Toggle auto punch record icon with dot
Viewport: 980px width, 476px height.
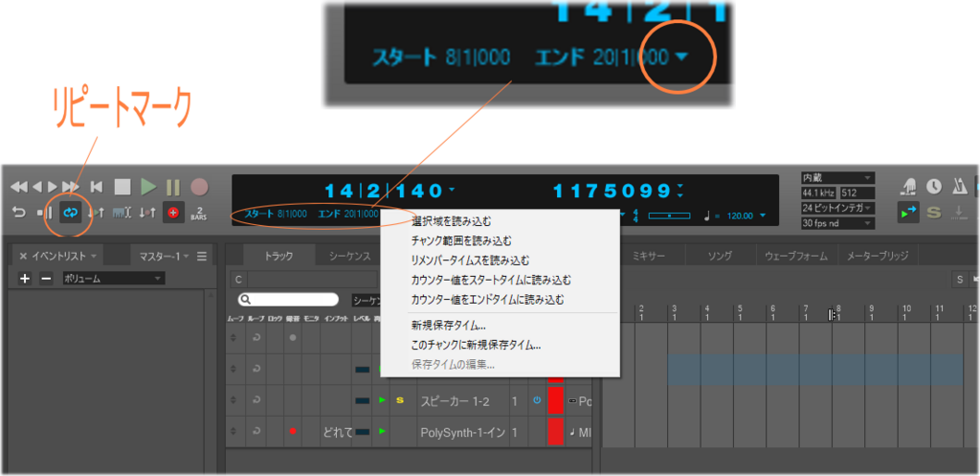(147, 213)
